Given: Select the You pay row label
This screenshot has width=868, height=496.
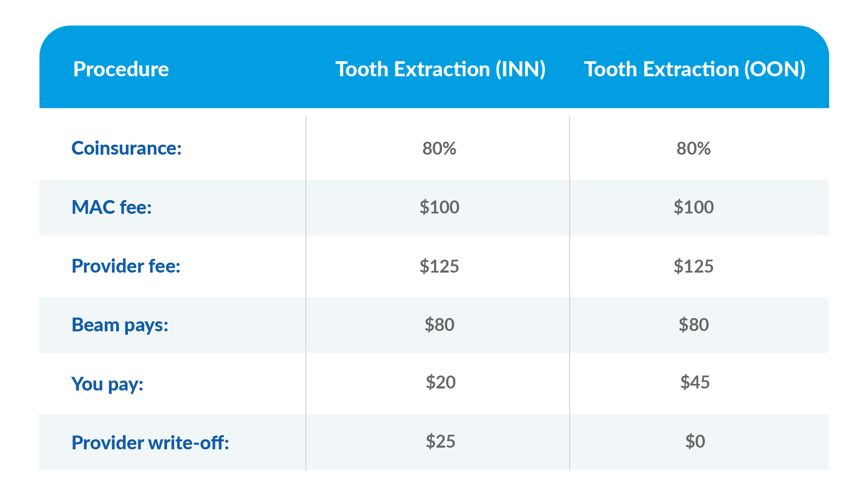Looking at the screenshot, I should [x=107, y=383].
